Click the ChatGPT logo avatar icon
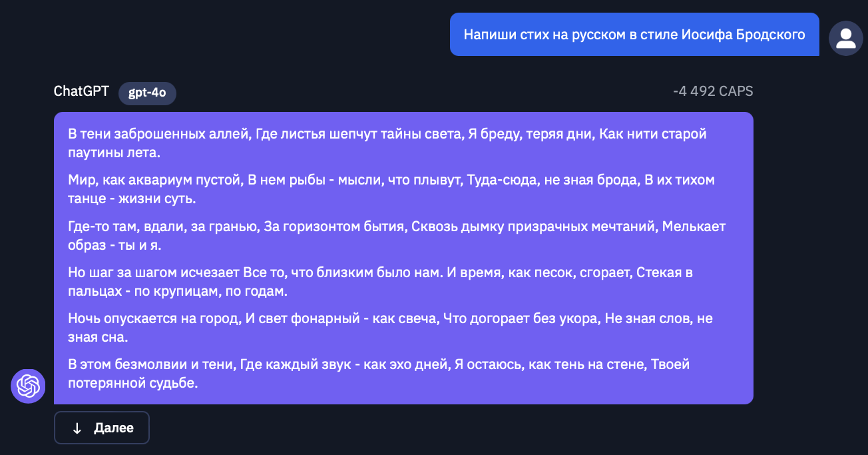 [28, 386]
